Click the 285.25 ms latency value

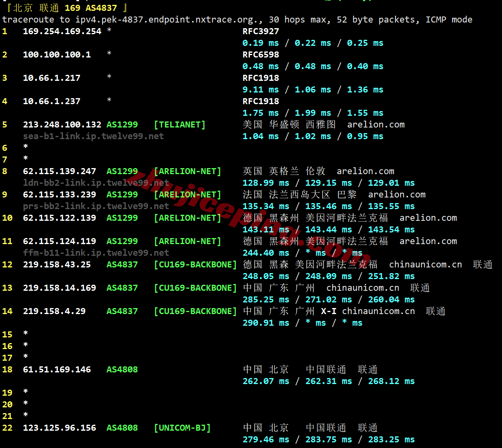coord(266,300)
